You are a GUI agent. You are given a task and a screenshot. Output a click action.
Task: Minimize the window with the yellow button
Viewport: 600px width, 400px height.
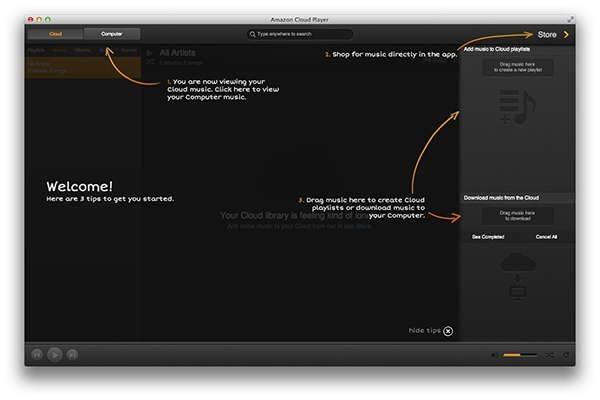(39, 19)
